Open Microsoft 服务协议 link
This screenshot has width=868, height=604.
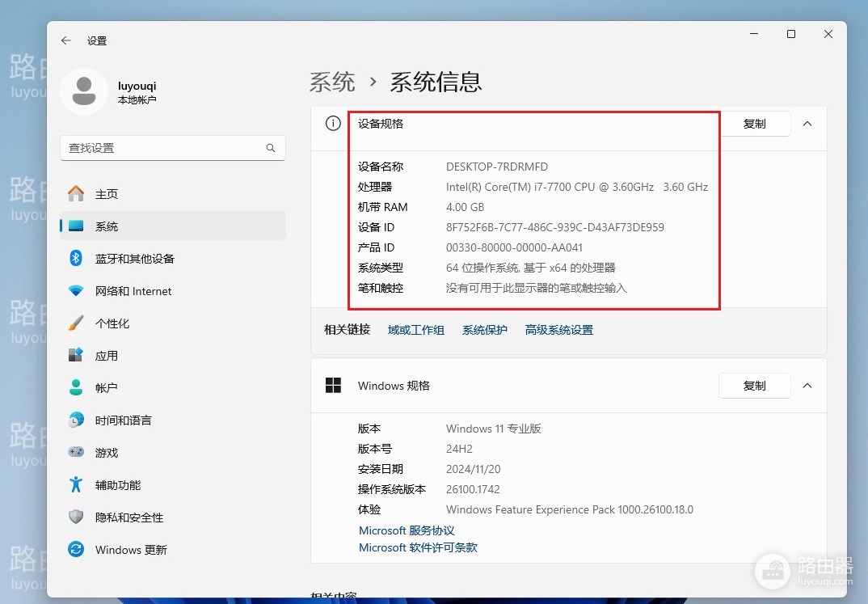point(407,530)
